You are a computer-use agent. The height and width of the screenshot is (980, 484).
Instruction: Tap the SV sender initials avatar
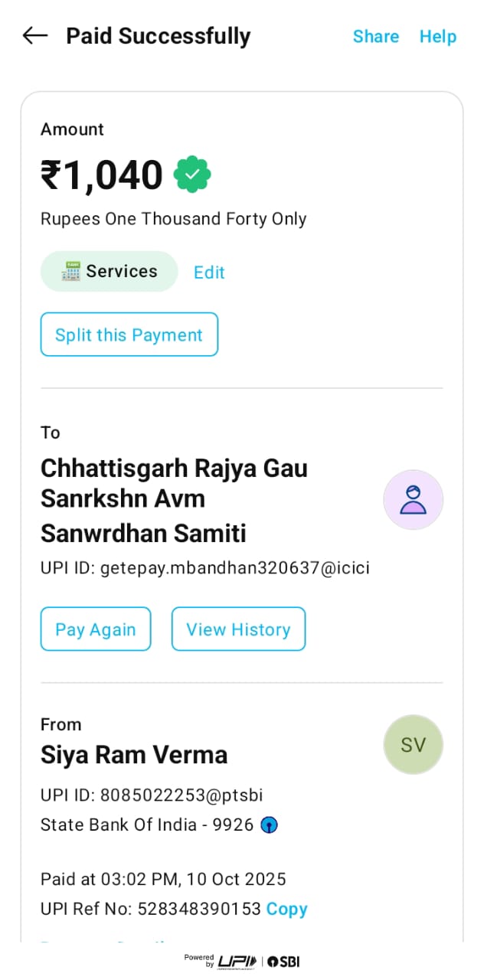coord(413,745)
